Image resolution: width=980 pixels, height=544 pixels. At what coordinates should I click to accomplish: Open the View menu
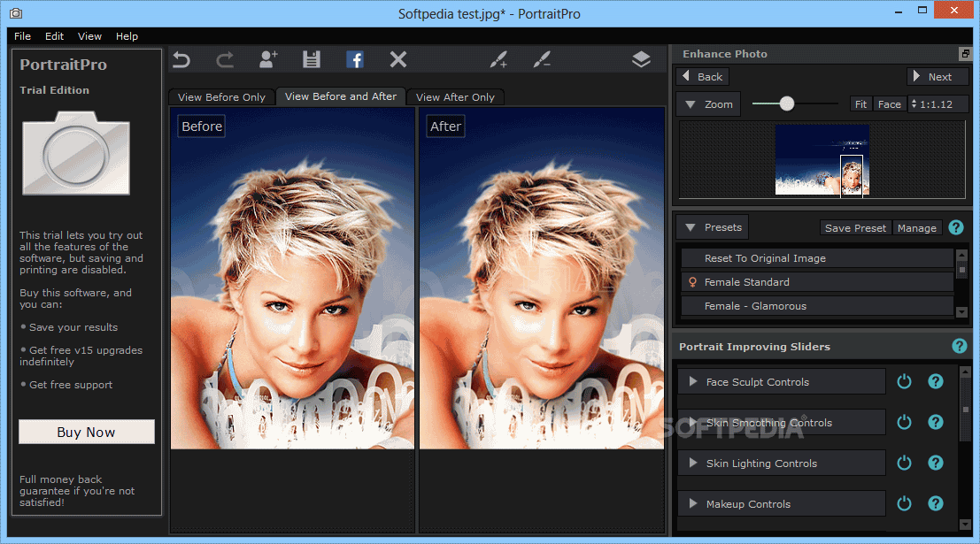coord(89,36)
